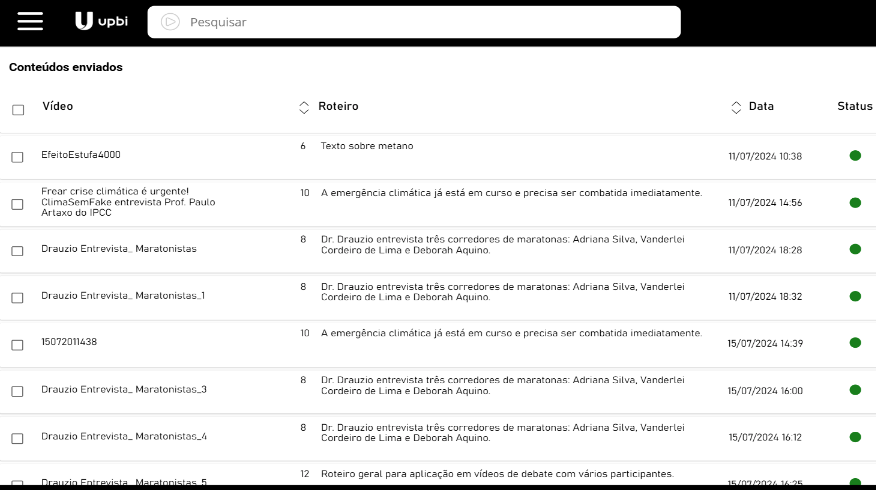Click roteiro text 'Texto sobre metano'
The image size is (876, 490).
(x=367, y=146)
